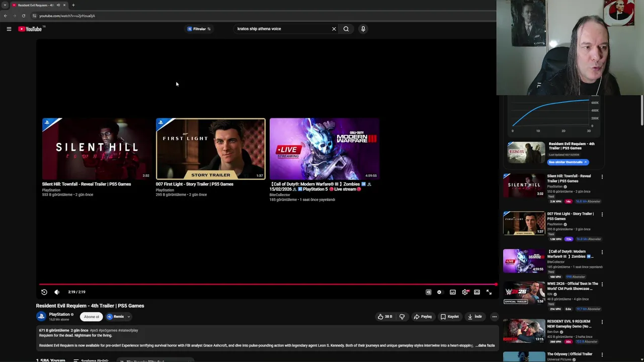Image resolution: width=644 pixels, height=362 pixels.
Task: Go to YouTube home via logo
Action: pyautogui.click(x=30, y=29)
